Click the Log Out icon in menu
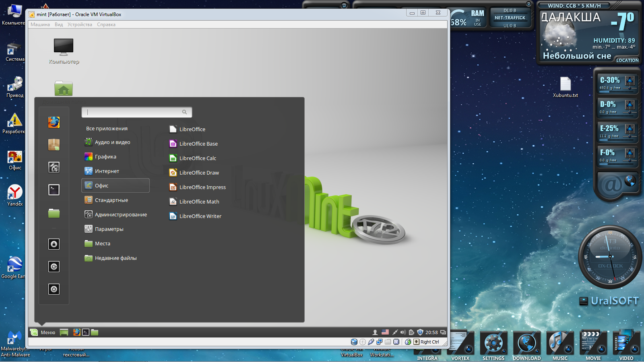The width and height of the screenshot is (644, 362). point(54,267)
